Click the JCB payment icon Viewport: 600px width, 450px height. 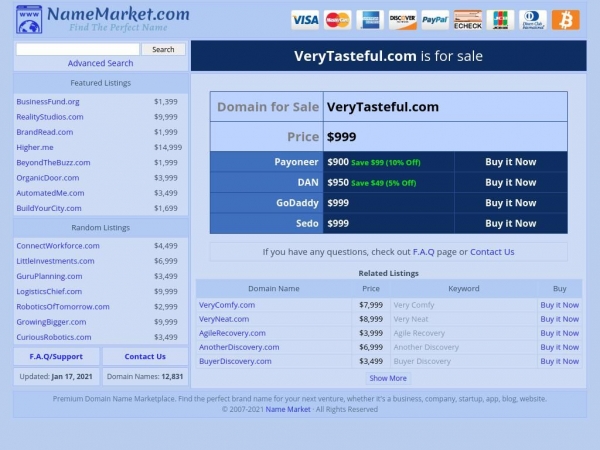(501, 20)
